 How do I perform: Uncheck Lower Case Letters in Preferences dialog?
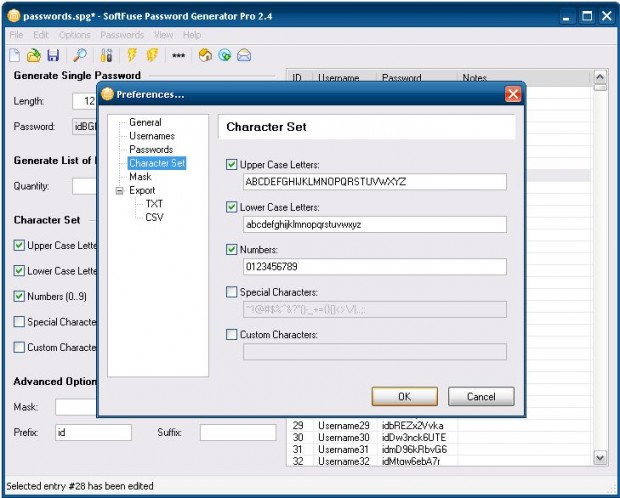tap(231, 207)
